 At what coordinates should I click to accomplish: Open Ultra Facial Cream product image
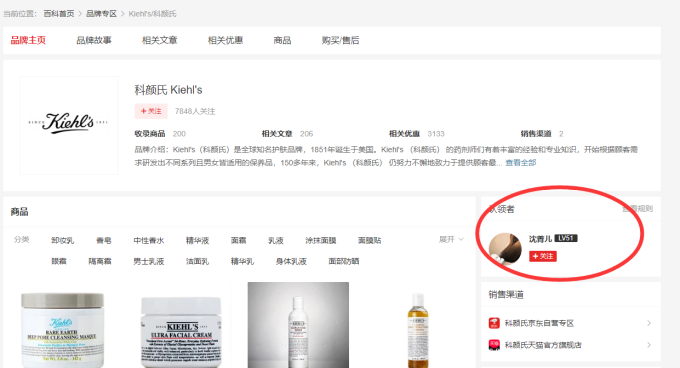[x=181, y=332]
